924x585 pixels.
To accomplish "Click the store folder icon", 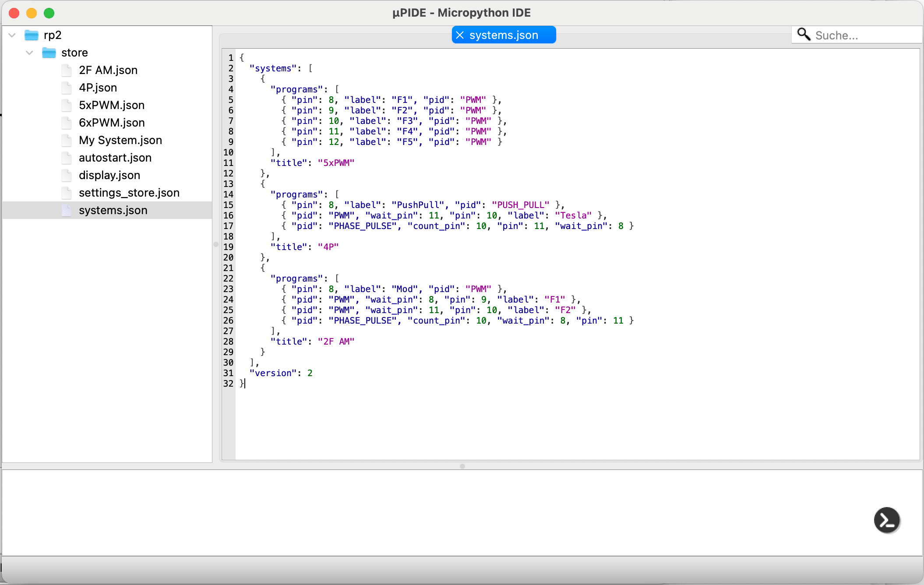I will point(49,52).
